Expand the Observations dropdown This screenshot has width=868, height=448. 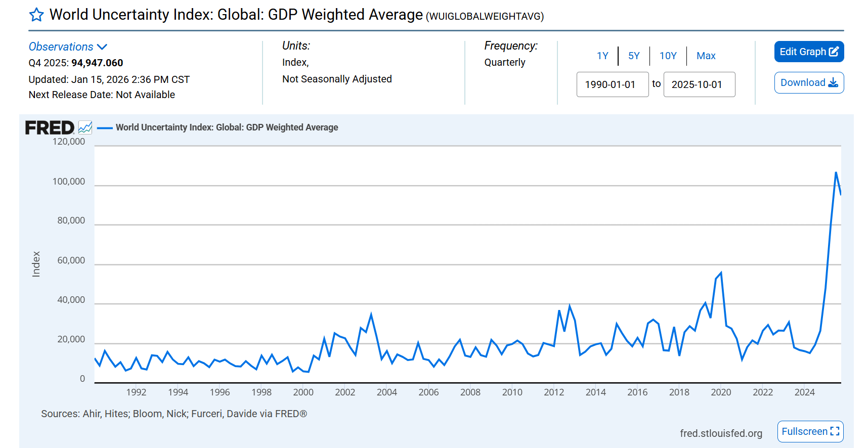coord(61,47)
